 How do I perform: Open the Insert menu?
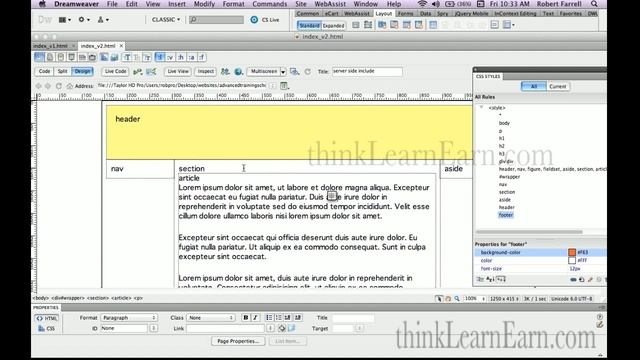click(x=177, y=4)
